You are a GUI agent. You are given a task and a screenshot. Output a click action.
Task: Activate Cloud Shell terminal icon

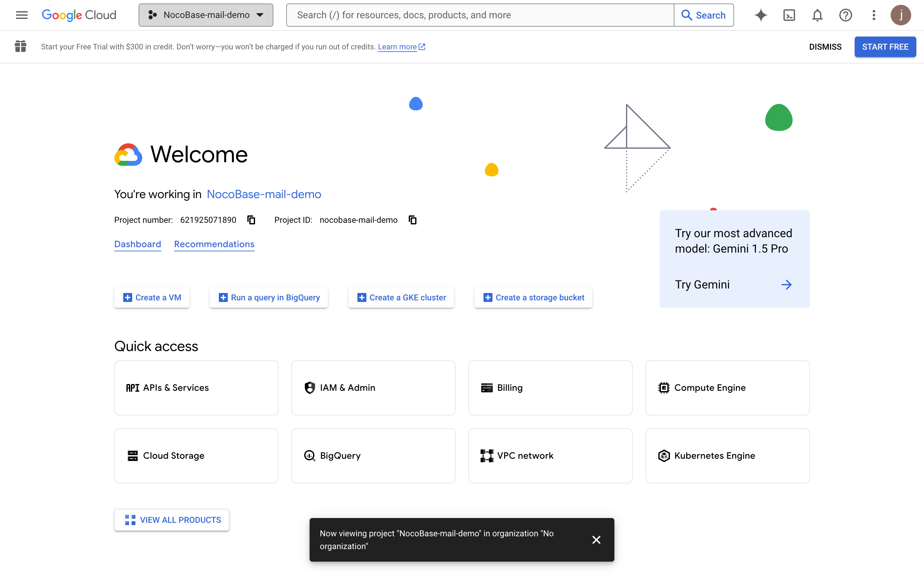click(789, 15)
